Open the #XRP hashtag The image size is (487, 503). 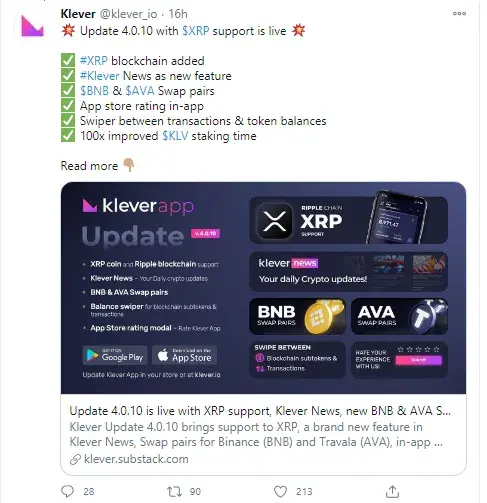click(94, 61)
